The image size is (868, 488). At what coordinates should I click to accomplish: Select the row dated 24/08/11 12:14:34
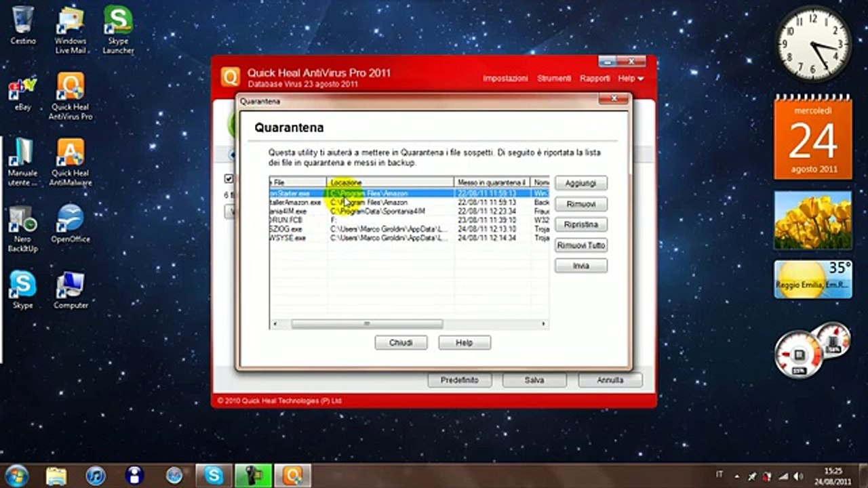point(409,238)
